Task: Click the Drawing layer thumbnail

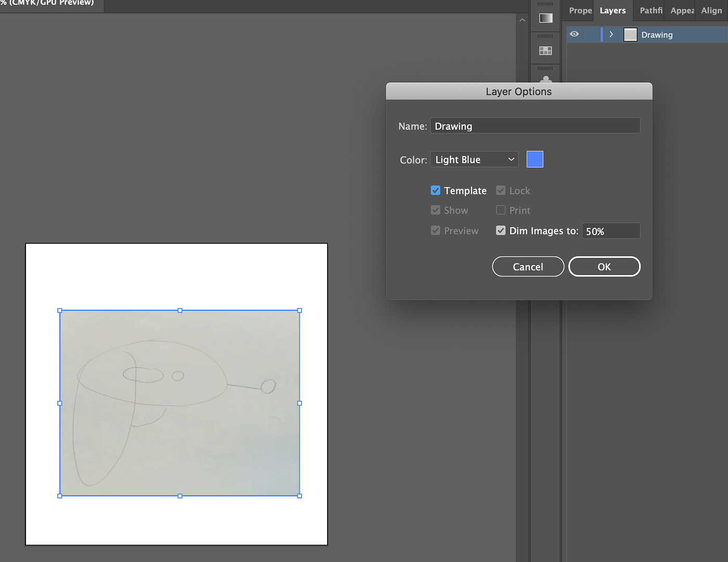Action: click(630, 35)
